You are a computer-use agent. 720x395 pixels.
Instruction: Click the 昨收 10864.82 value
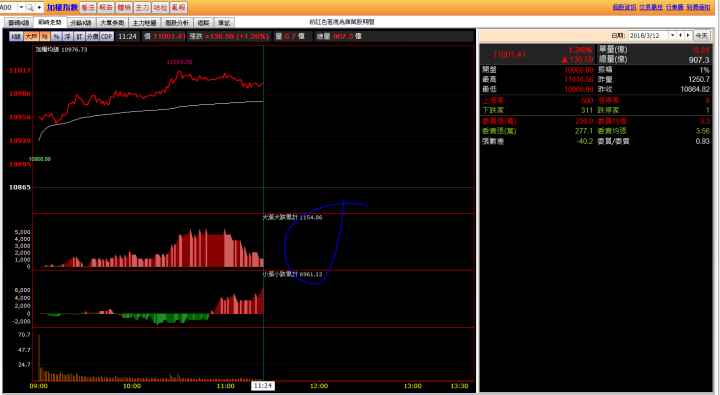coord(695,89)
